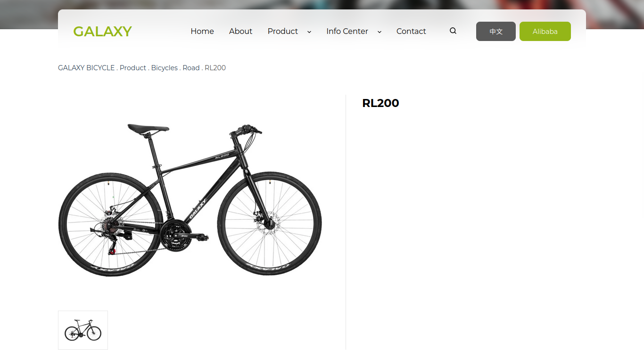This screenshot has width=644, height=362.
Task: Expand the Product dropdown chevron
Action: coord(309,32)
